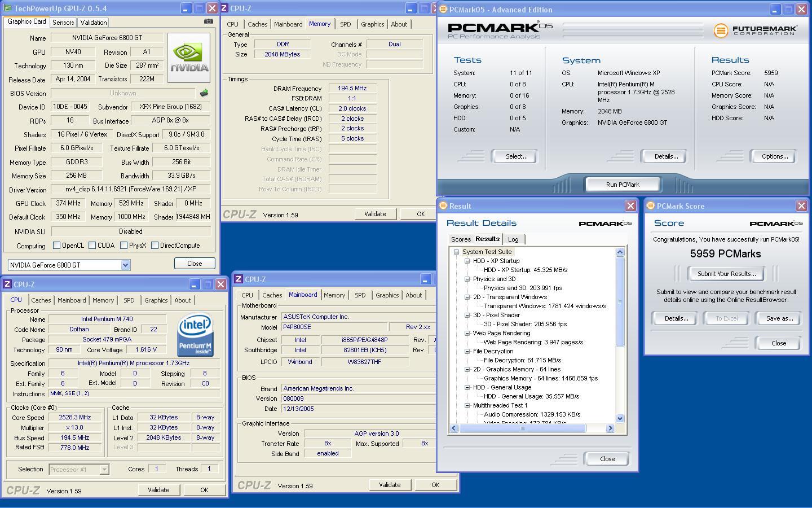Image resolution: width=812 pixels, height=508 pixels.
Task: Click the PCMark05 title bar icon
Action: [x=443, y=9]
